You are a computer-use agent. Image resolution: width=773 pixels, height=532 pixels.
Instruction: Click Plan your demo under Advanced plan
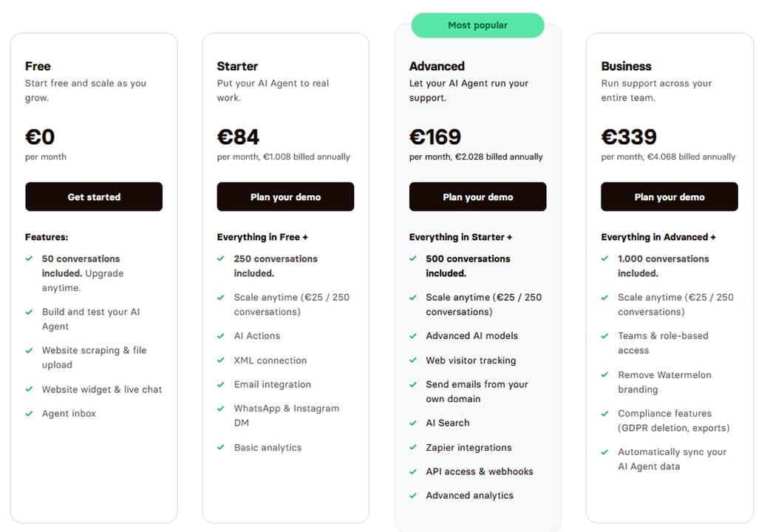click(x=477, y=197)
